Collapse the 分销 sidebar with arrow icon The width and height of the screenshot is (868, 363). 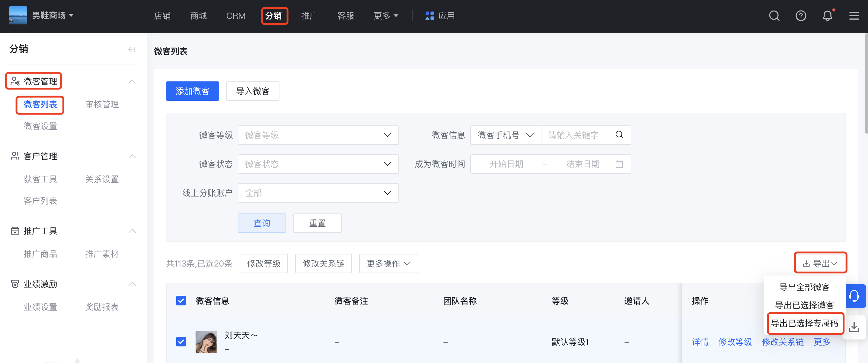pyautogui.click(x=131, y=49)
